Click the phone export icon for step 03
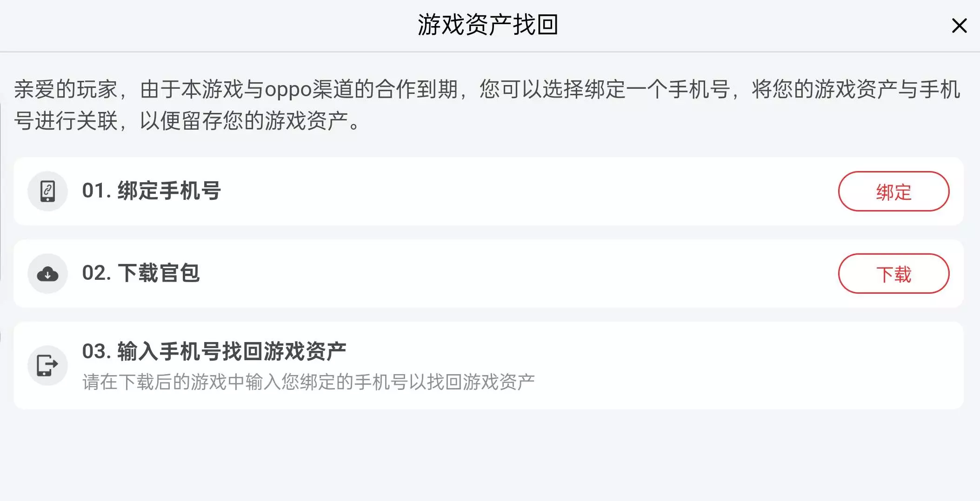The image size is (980, 501). pyautogui.click(x=47, y=365)
